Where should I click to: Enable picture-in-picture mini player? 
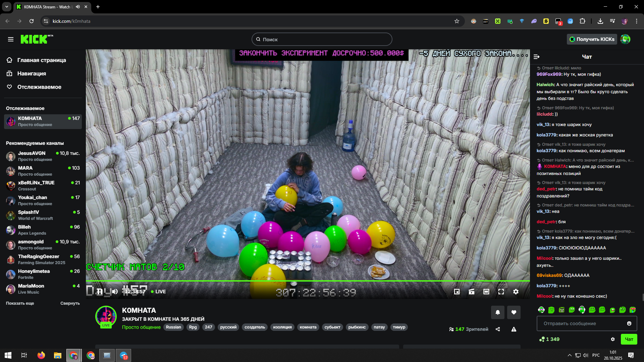click(457, 292)
